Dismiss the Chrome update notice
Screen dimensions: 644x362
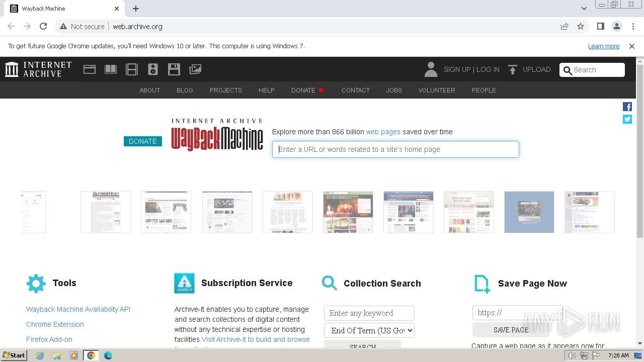[632, 46]
